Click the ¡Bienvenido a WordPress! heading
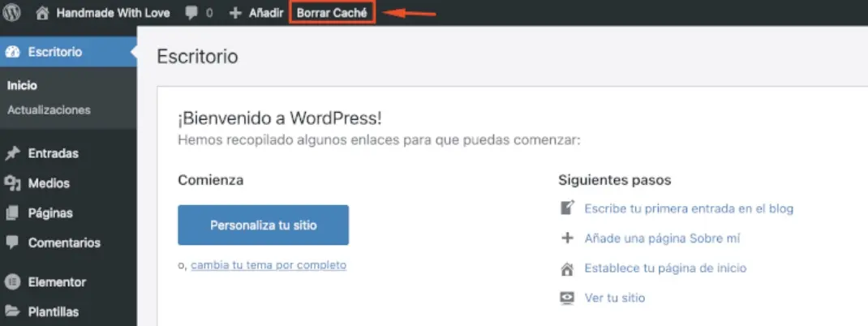868x326 pixels. coord(280,118)
